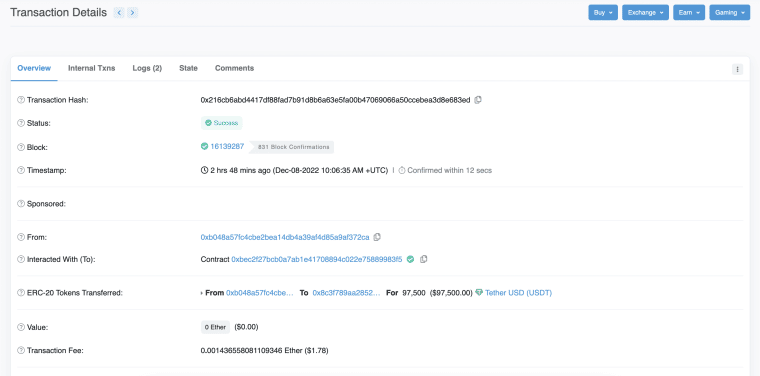
Task: Open block number 16139287
Action: [x=227, y=146]
